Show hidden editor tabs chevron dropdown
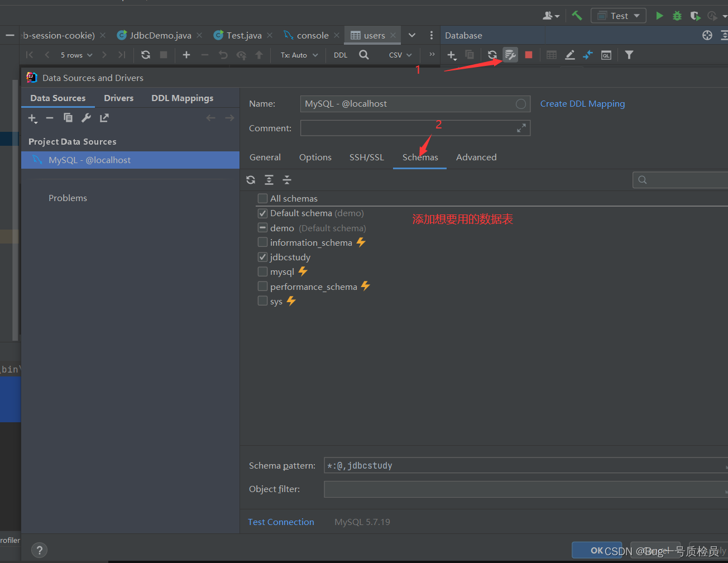This screenshot has width=728, height=563. (412, 35)
